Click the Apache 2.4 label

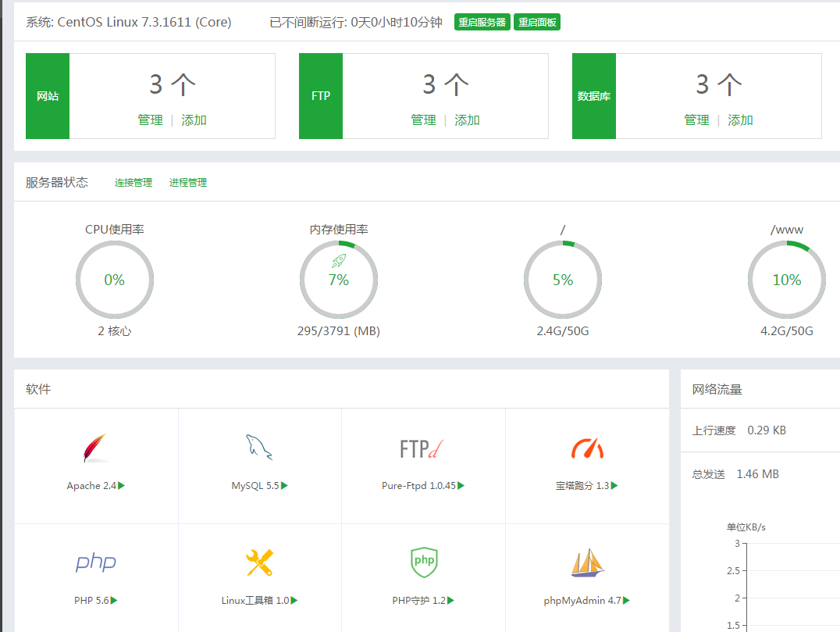tap(91, 486)
